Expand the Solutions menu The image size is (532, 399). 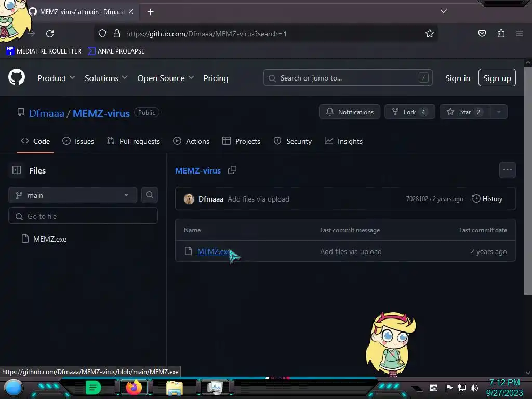coord(106,78)
